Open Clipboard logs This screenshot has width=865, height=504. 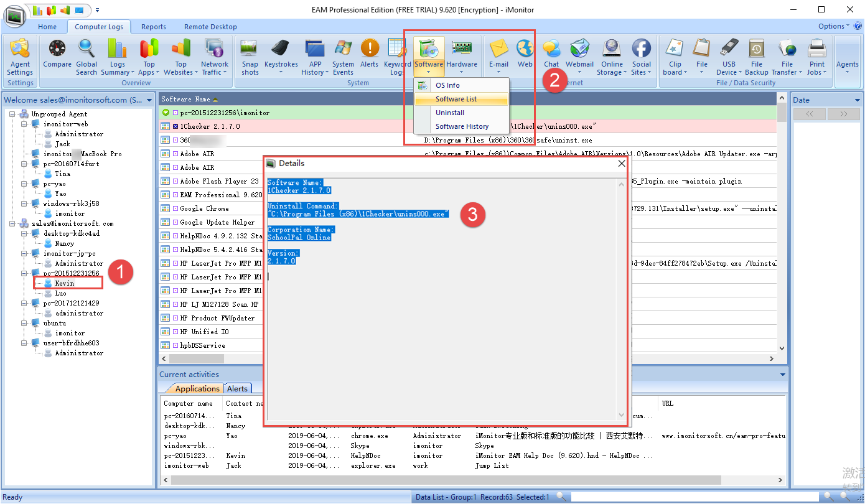click(x=675, y=57)
